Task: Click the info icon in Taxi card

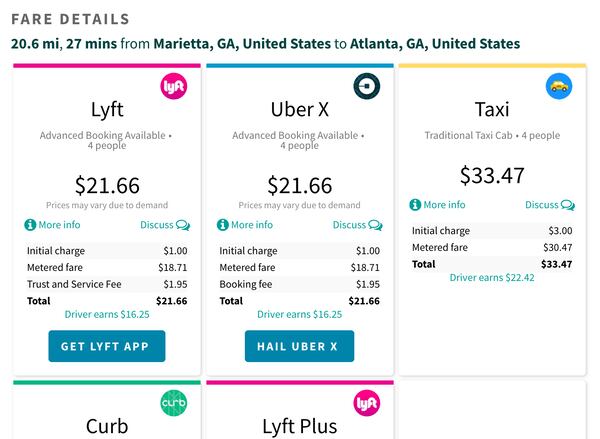Action: [415, 205]
